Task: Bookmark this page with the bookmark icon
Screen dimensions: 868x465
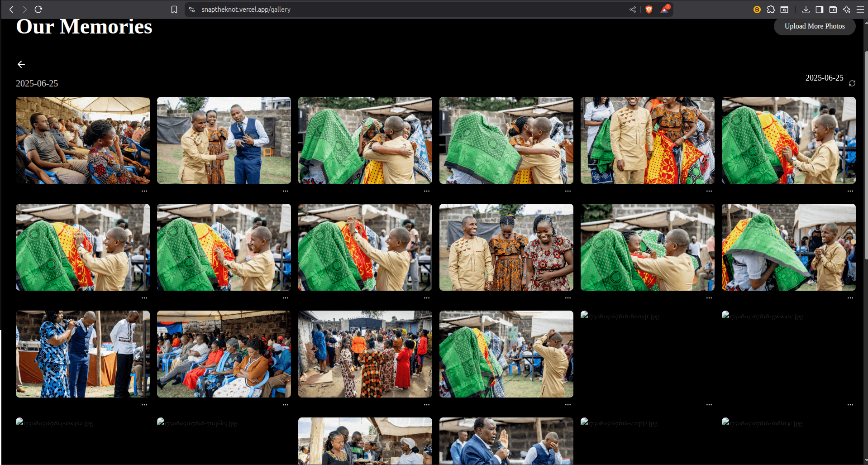Action: click(x=174, y=10)
